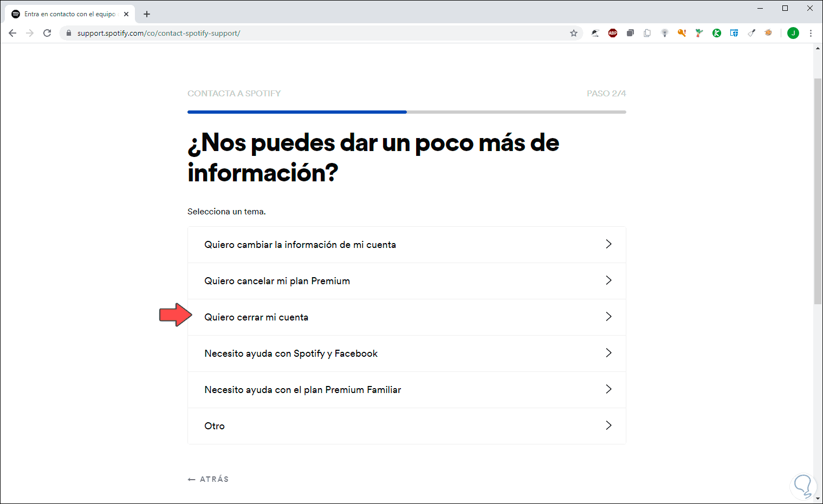Click the dark stacked-squares extension icon
Image resolution: width=823 pixels, height=504 pixels.
(630, 33)
